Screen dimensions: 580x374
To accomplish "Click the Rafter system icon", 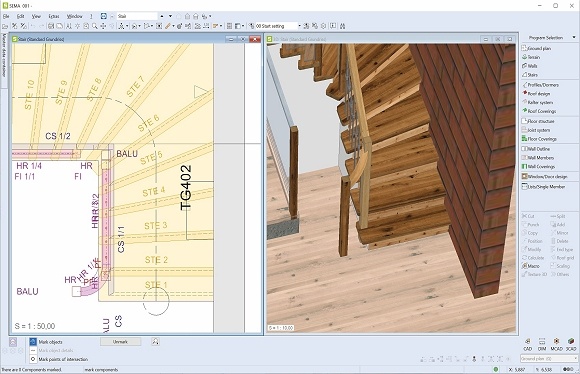I will (525, 102).
